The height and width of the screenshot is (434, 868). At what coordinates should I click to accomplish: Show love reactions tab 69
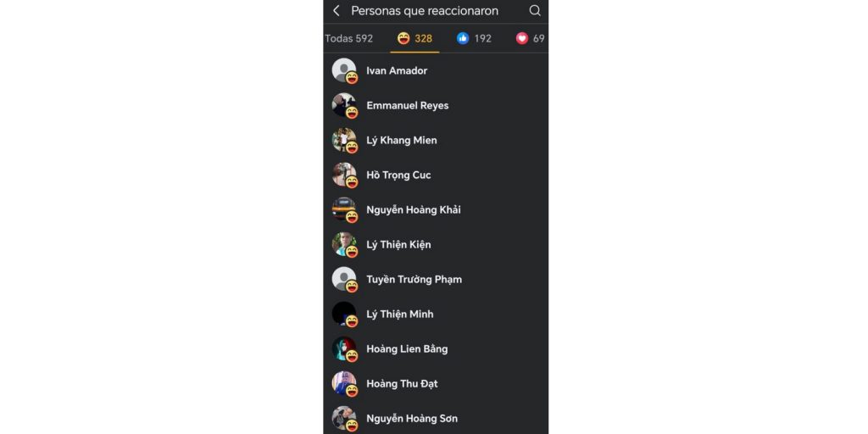[531, 39]
